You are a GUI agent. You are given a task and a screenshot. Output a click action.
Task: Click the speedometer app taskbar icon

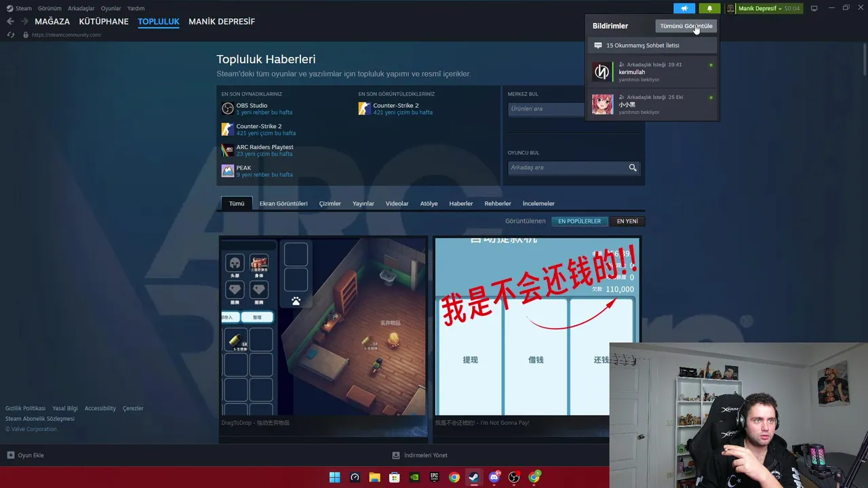coord(354,477)
